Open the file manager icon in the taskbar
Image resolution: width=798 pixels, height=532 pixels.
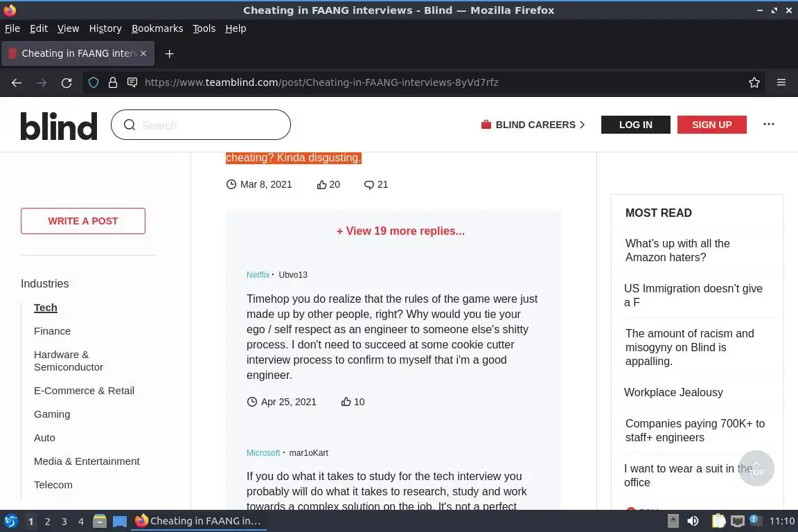tap(100, 521)
